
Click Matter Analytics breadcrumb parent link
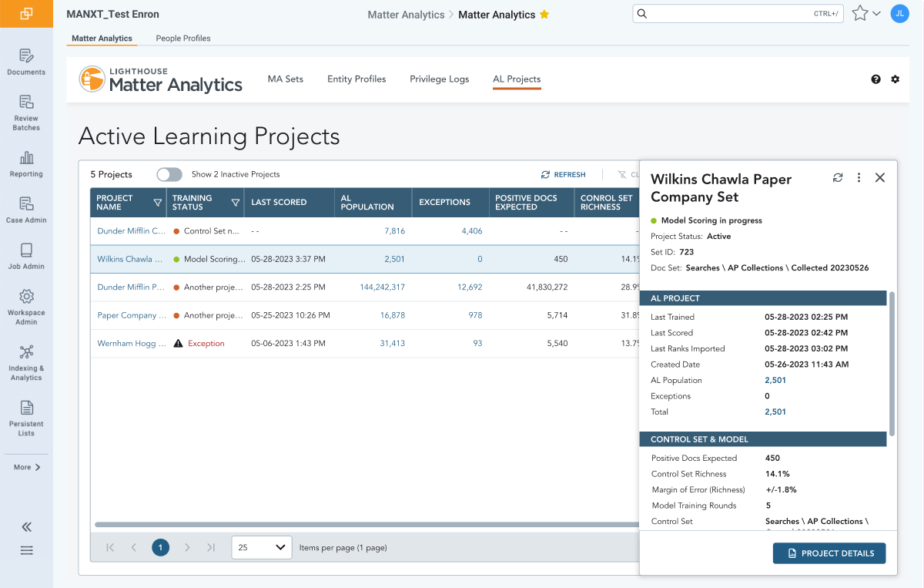pyautogui.click(x=406, y=15)
